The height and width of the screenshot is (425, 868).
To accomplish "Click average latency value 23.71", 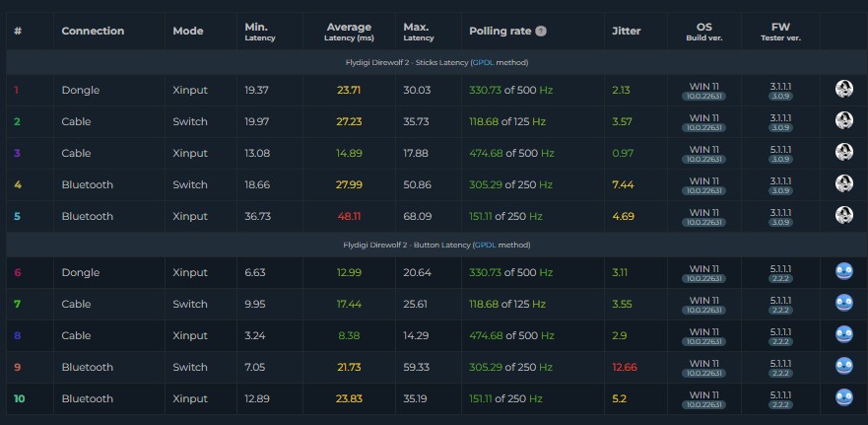I will (349, 90).
